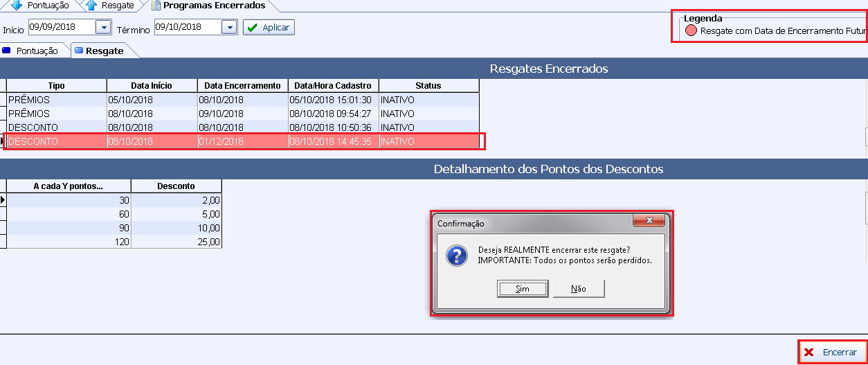Click the blue question mark dialog icon

coord(456,256)
